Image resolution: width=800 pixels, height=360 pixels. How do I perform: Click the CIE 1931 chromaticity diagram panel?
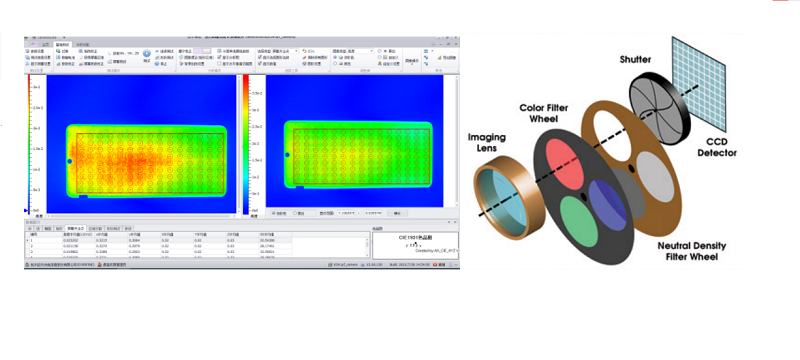(x=415, y=246)
